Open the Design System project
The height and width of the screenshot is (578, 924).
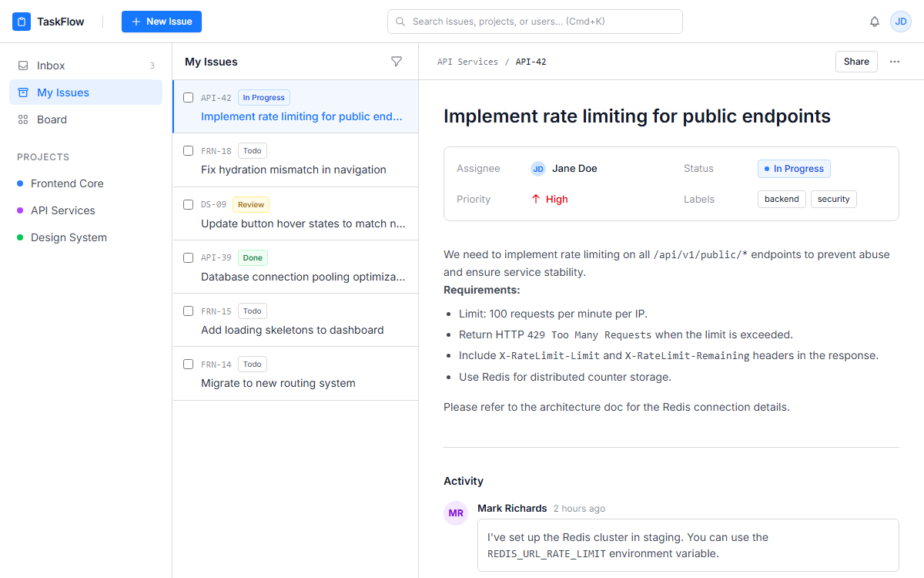pos(85,237)
